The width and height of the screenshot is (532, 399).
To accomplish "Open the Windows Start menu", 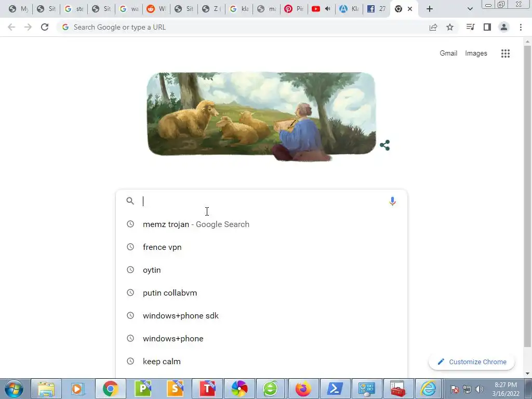I will coord(14,389).
